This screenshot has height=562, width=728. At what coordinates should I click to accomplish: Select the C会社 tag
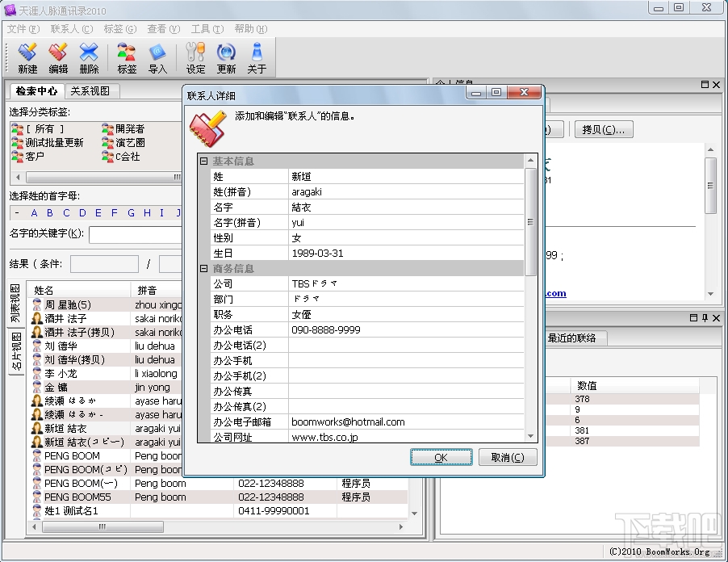point(121,157)
